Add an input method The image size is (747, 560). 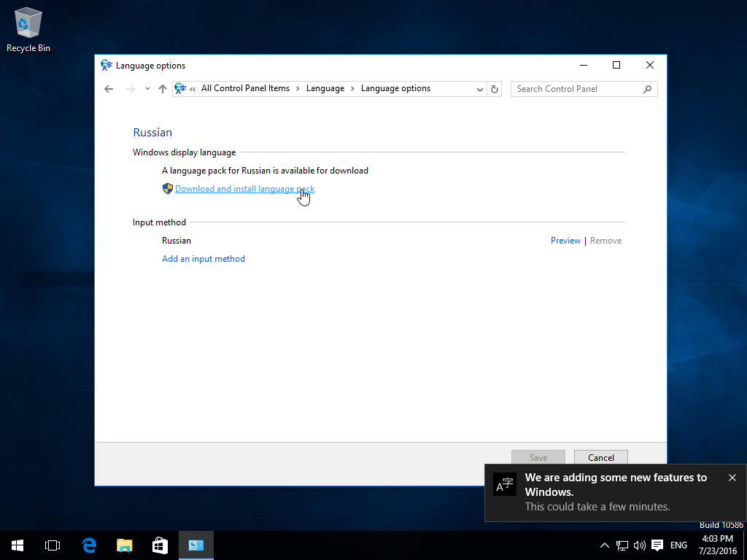coord(204,259)
